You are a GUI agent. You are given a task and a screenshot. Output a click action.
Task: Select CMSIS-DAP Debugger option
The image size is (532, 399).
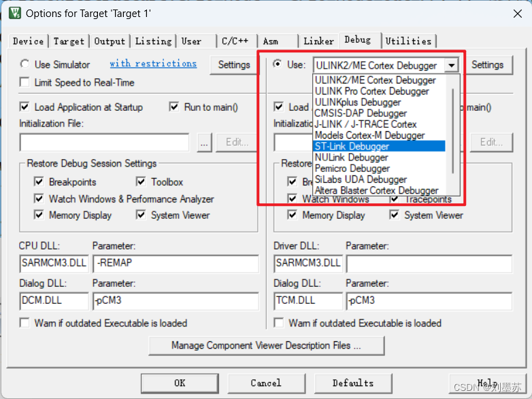(379, 114)
